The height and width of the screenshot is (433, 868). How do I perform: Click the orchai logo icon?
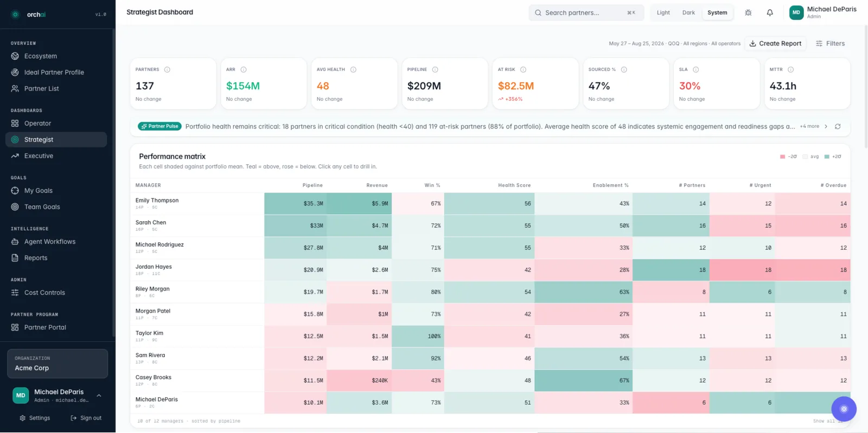click(15, 15)
